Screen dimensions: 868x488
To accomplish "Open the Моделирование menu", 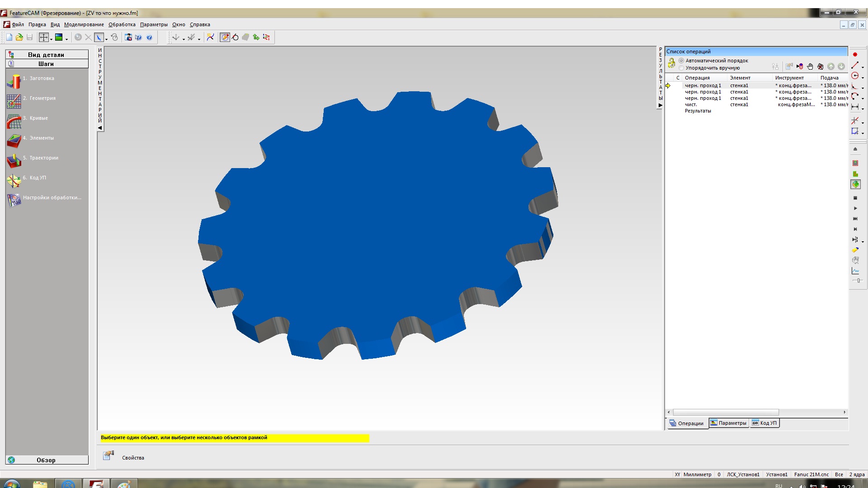I will click(x=84, y=24).
